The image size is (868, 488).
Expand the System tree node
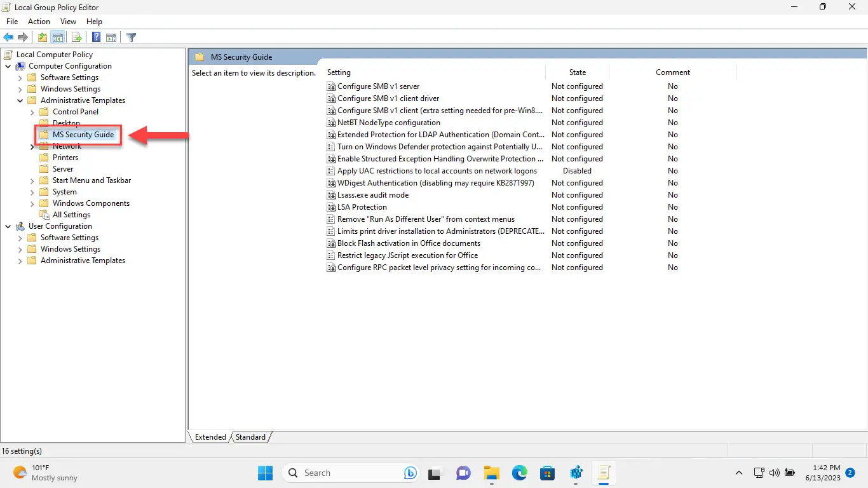[x=32, y=192]
